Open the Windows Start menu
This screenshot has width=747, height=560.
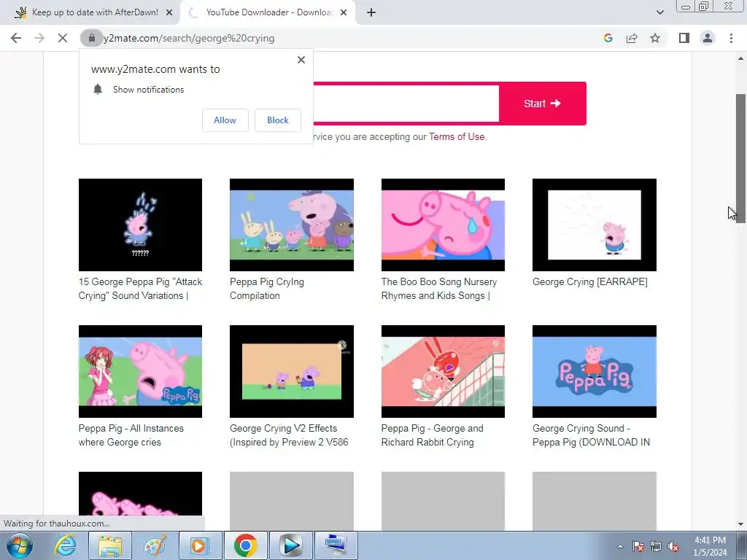pos(19,545)
